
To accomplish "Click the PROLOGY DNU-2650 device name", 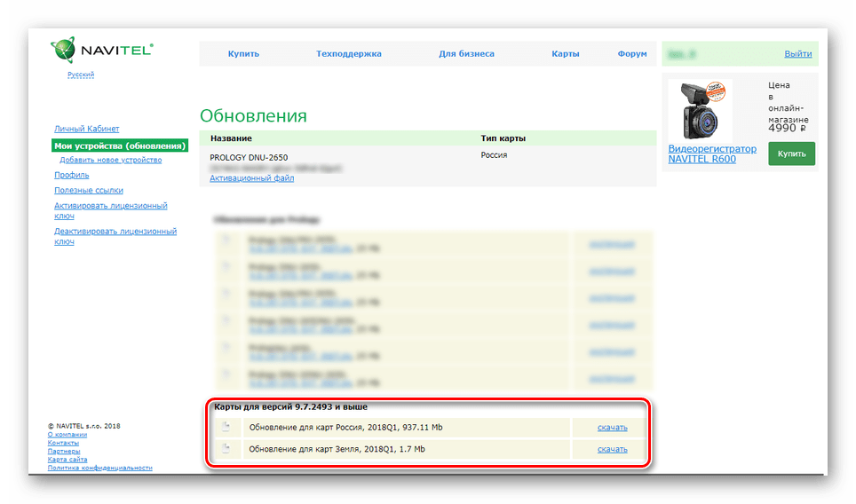I will 249,158.
